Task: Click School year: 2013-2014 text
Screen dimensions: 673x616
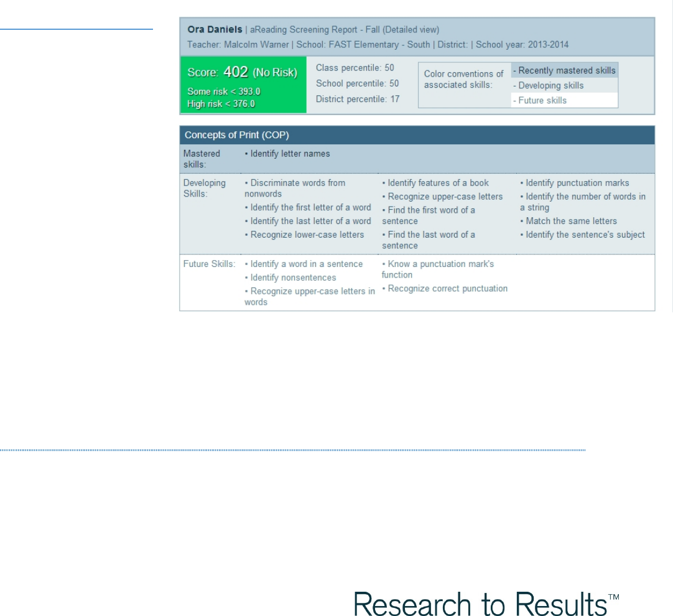Action: point(522,45)
